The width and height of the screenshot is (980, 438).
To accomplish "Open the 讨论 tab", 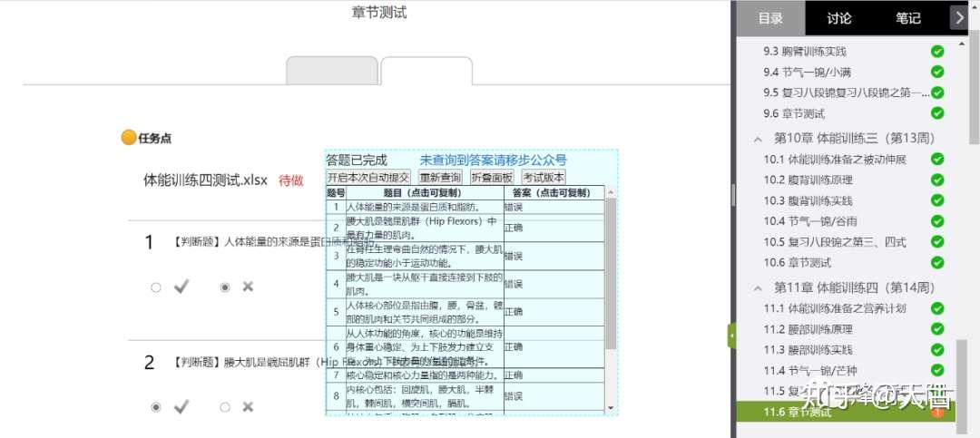I will click(838, 18).
